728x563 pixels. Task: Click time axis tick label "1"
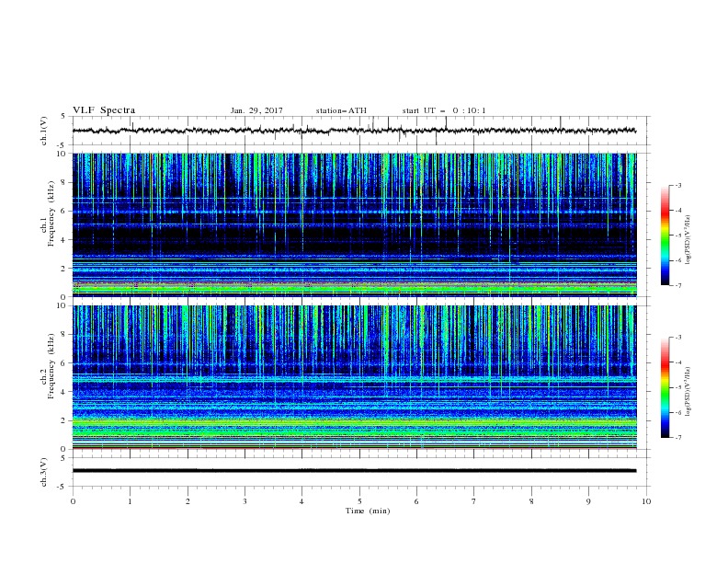tap(131, 501)
